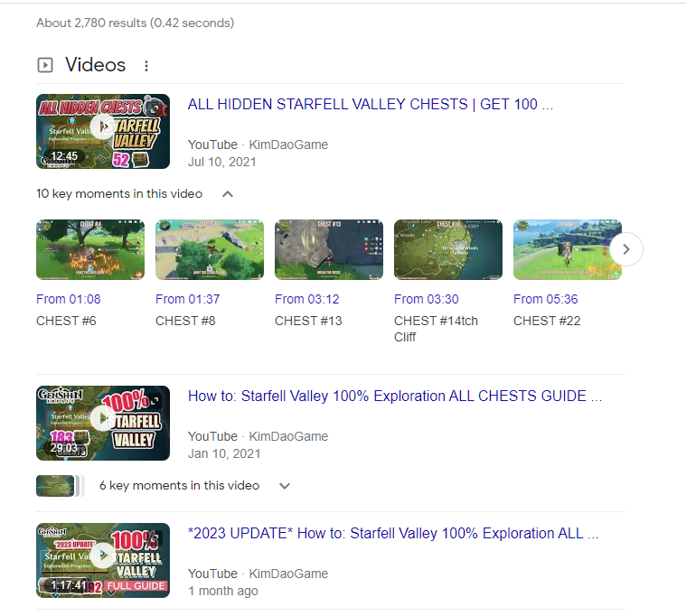Open the CHEST #8 key moment thumbnail
This screenshot has height=616, width=686.
(210, 249)
